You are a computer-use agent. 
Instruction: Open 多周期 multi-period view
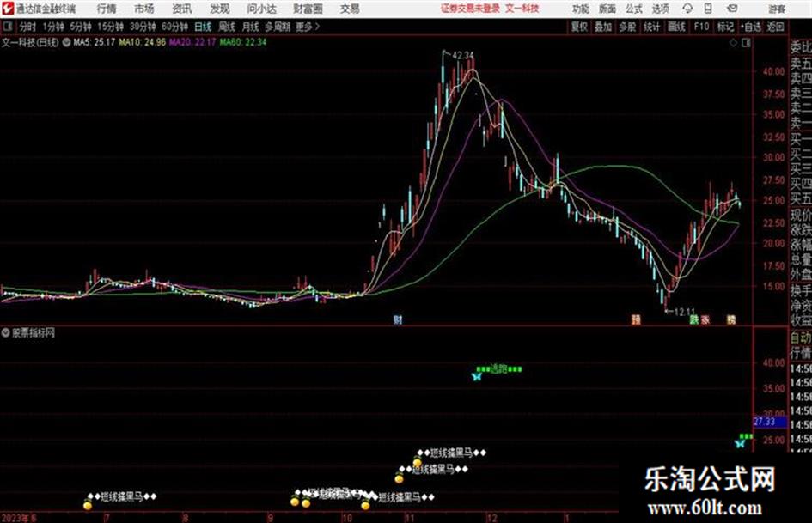coord(278,27)
